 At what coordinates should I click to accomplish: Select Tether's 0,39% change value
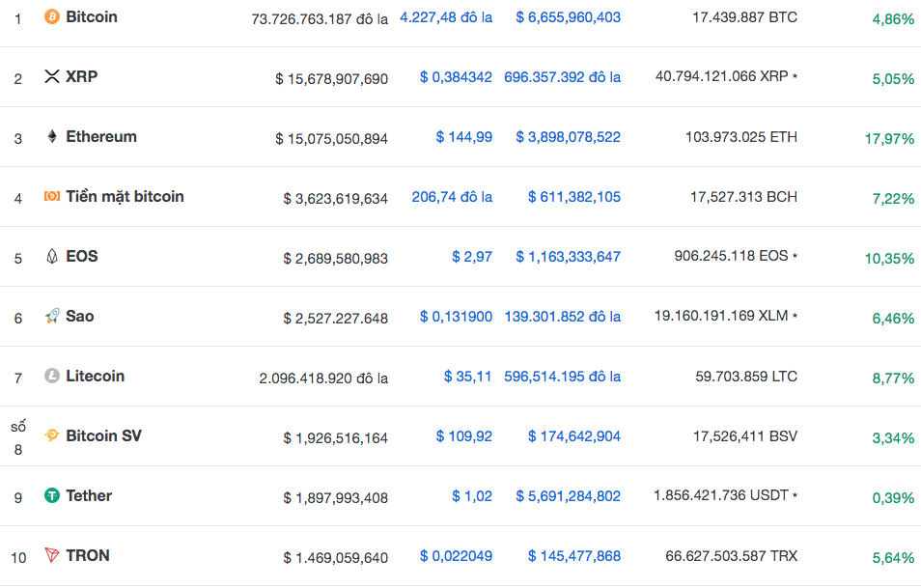coord(893,498)
